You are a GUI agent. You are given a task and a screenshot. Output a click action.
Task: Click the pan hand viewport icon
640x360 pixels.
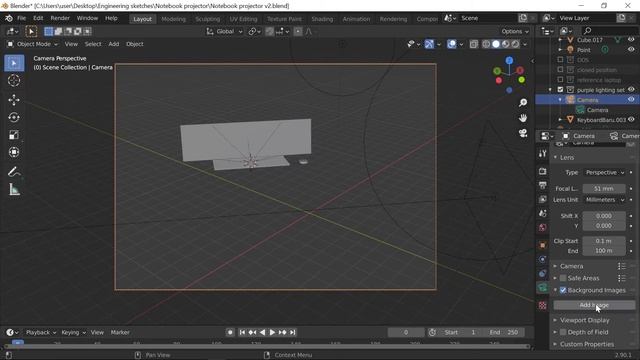point(522,118)
